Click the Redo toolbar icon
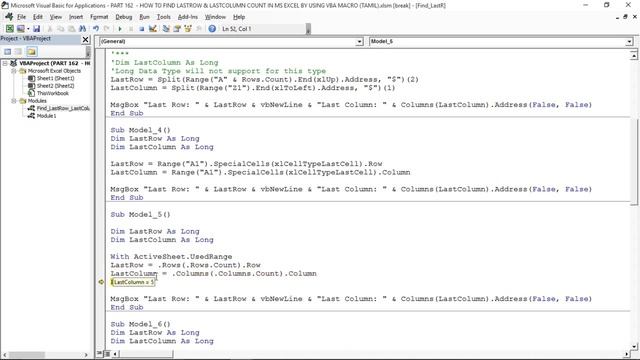Screen dimensions: 640x360 tap(106, 29)
